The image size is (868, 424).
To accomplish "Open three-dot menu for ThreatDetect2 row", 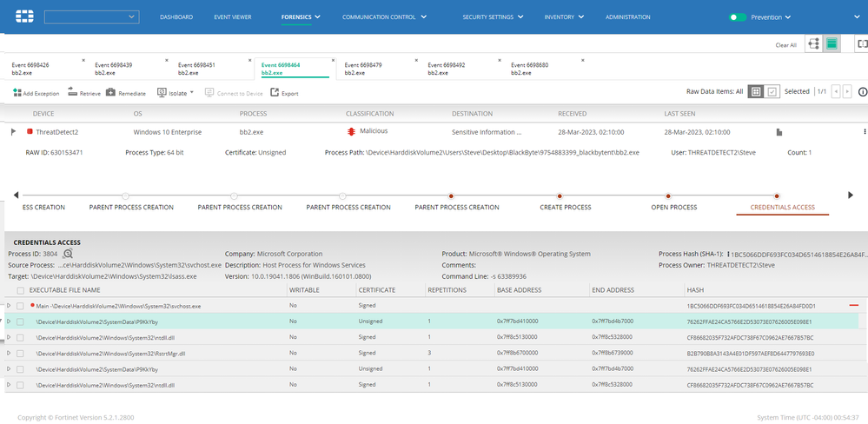I will coord(864,131).
